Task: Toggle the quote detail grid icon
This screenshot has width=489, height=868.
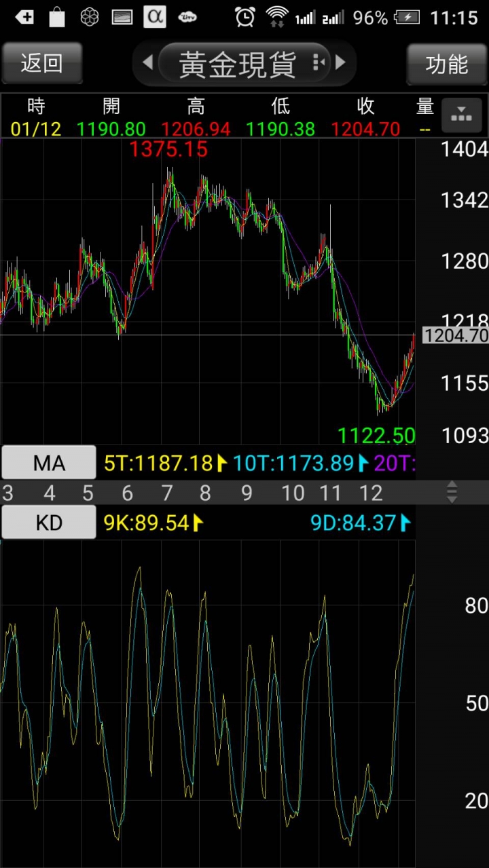Action: click(461, 115)
